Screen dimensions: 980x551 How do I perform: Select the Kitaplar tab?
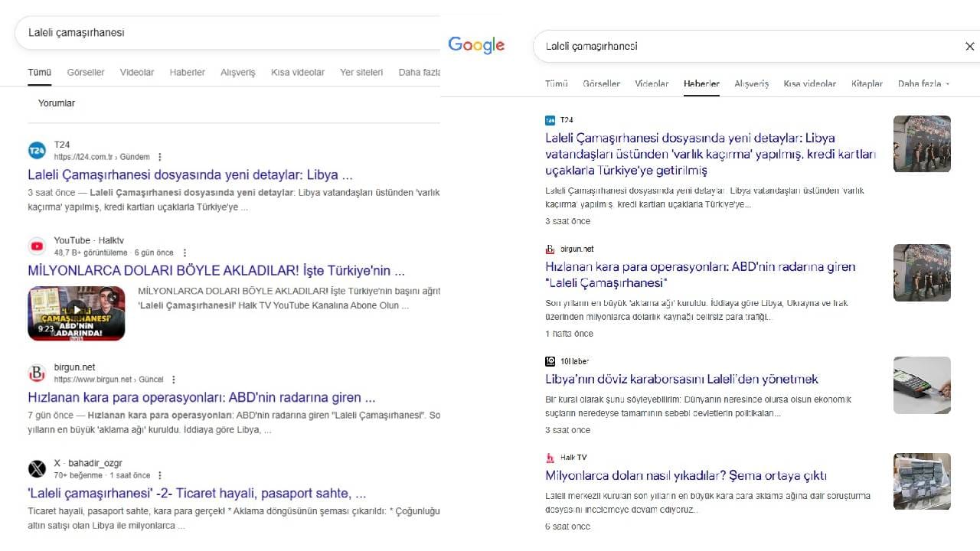pyautogui.click(x=866, y=84)
